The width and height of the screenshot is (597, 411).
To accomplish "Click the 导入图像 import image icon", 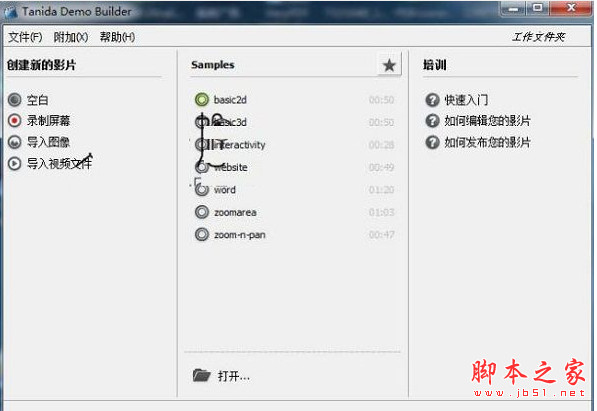I will point(15,142).
